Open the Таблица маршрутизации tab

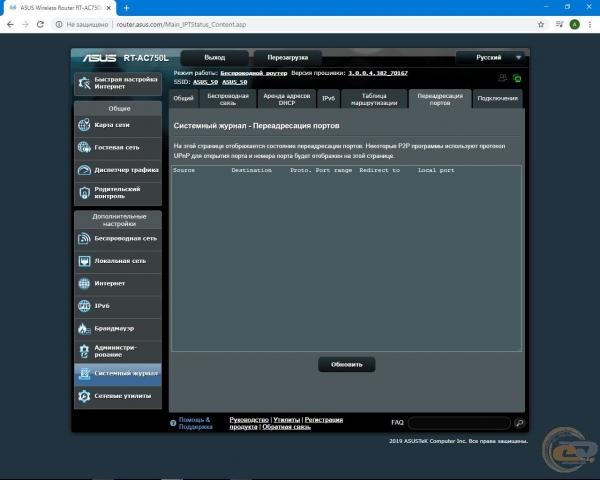pyautogui.click(x=374, y=98)
